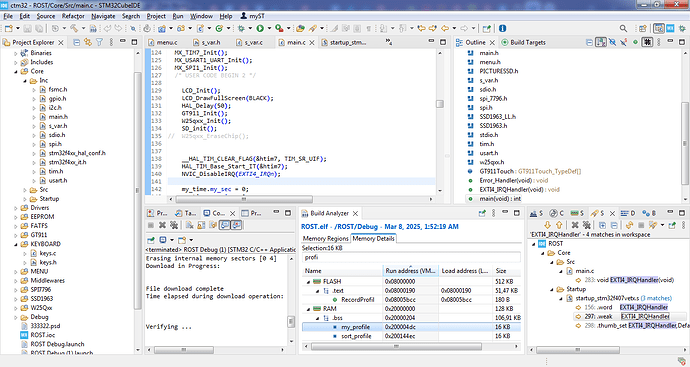
Task: Expand the Drivers folder
Action: (x=16, y=208)
